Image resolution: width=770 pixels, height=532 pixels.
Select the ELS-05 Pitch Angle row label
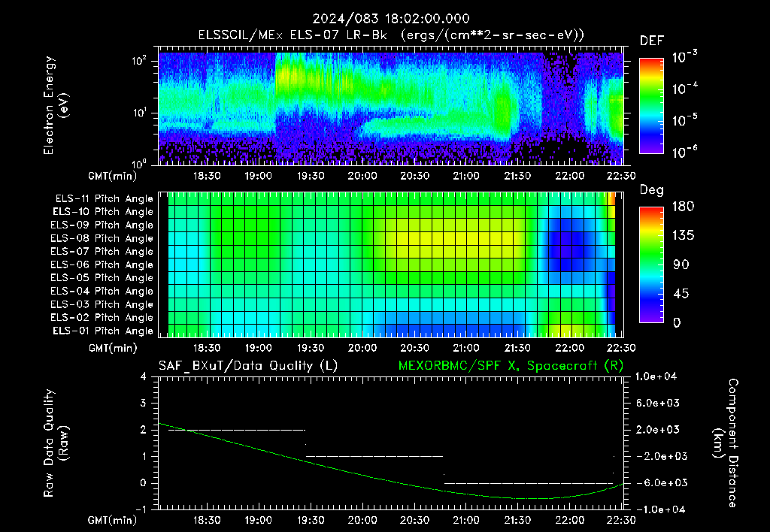(102, 278)
